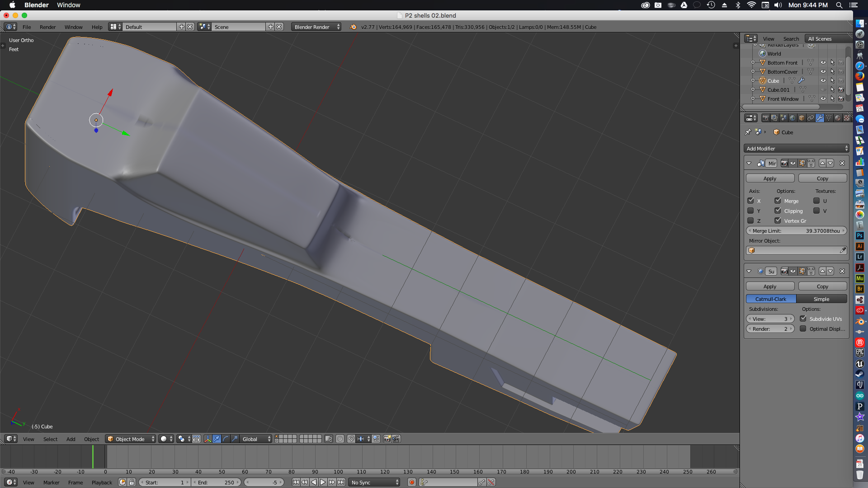Screen dimensions: 868x488
Task: Click the 3D manipulator toggle icon
Action: (x=208, y=439)
